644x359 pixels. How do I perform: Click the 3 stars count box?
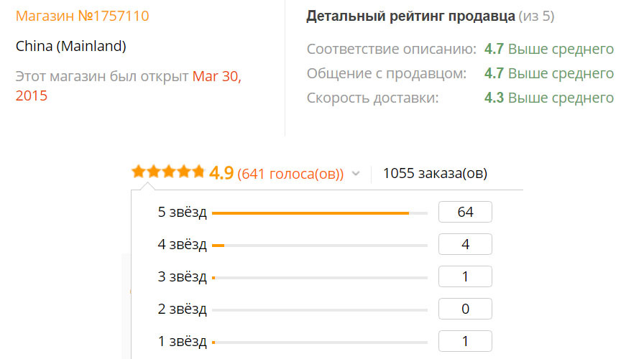coord(465,277)
